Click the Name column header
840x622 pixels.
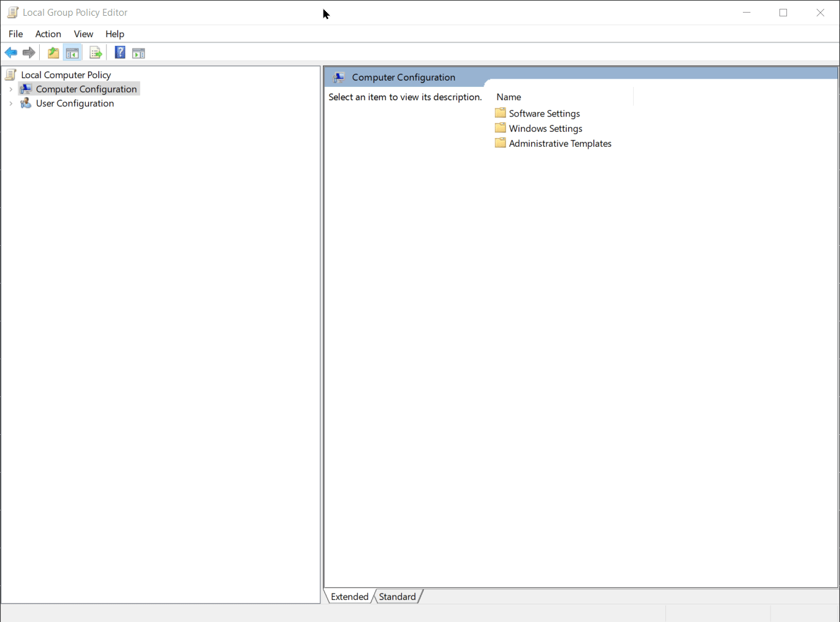coord(508,96)
